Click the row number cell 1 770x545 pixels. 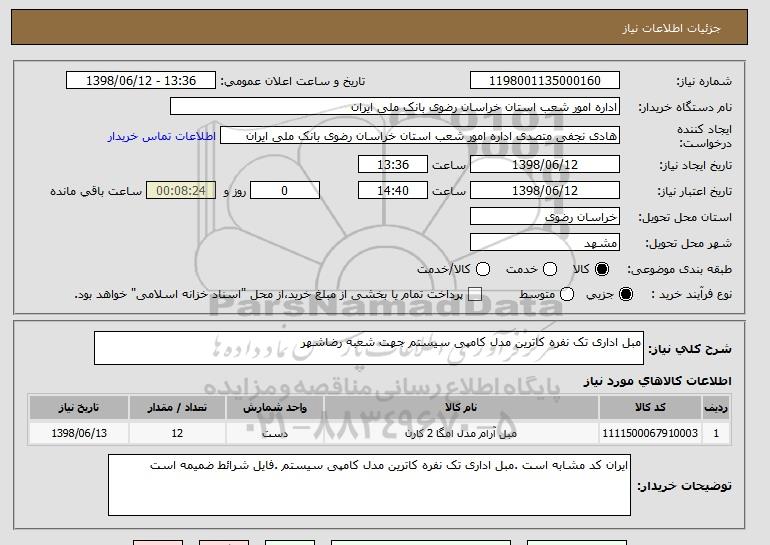pos(716,433)
